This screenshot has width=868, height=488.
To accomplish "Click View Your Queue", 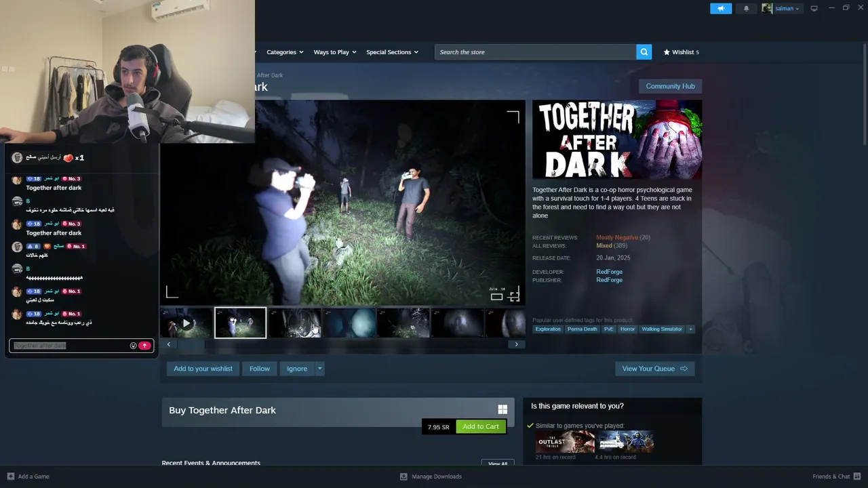I will [654, 369].
